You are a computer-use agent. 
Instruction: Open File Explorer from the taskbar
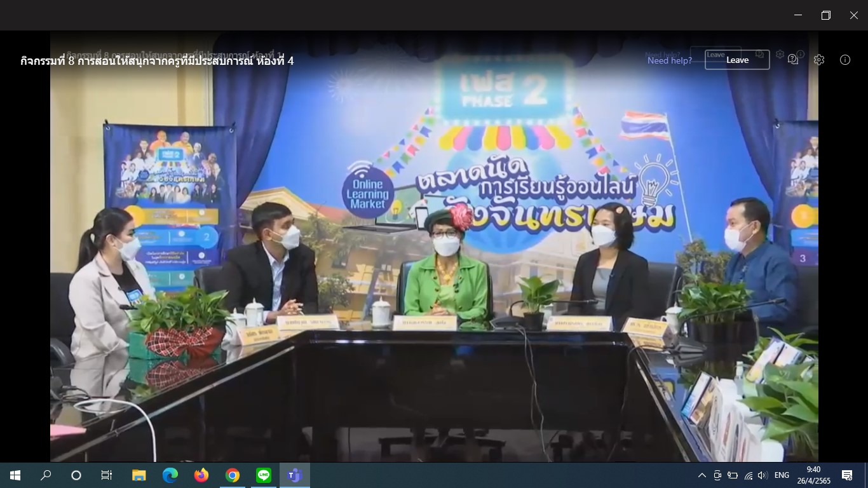tap(139, 475)
